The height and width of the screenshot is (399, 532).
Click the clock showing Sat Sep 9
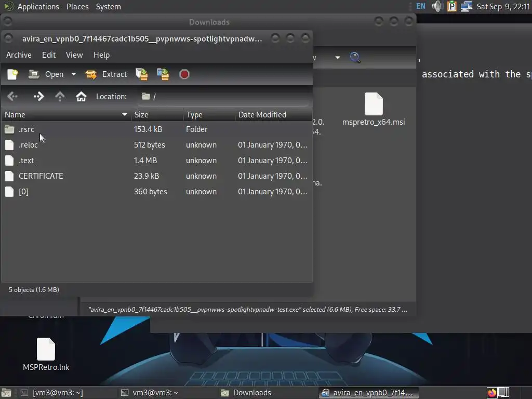click(503, 6)
